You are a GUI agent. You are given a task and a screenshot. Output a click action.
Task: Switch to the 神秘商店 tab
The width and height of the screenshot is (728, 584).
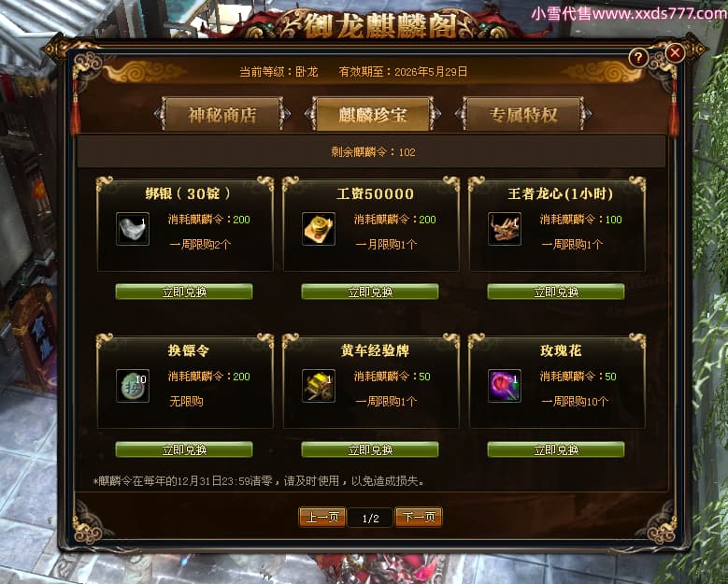[222, 114]
